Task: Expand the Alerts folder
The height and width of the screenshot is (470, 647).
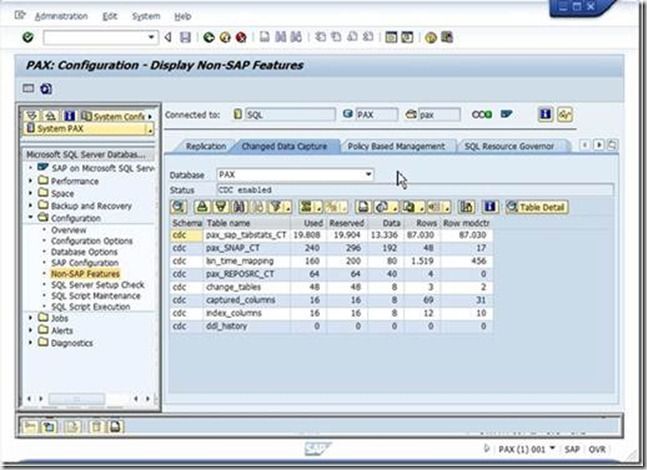Action: tap(31, 330)
